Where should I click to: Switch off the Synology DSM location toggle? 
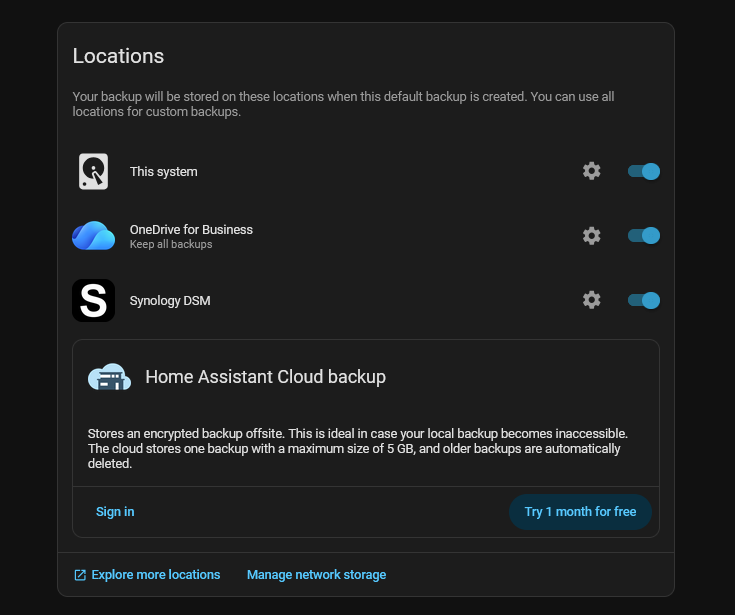click(x=643, y=300)
